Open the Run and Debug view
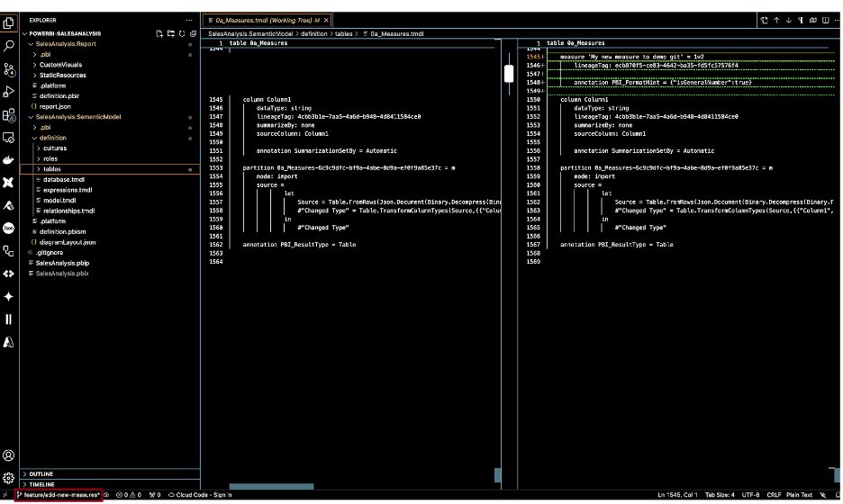 (9, 92)
